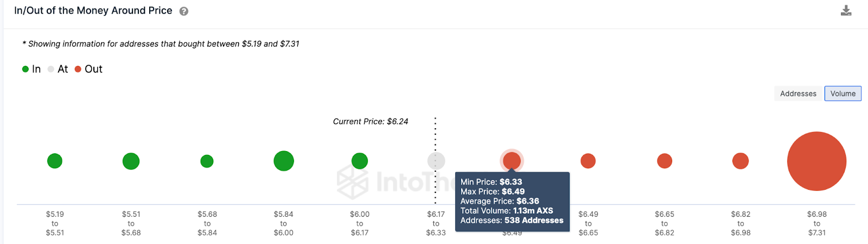Image resolution: width=868 pixels, height=244 pixels.
Task: Select the Volume view tab
Action: pyautogui.click(x=843, y=93)
